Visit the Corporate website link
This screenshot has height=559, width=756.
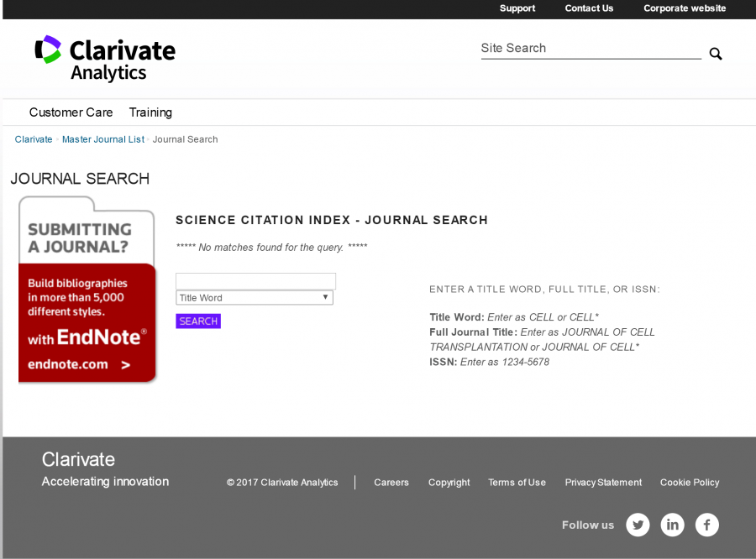pos(685,8)
